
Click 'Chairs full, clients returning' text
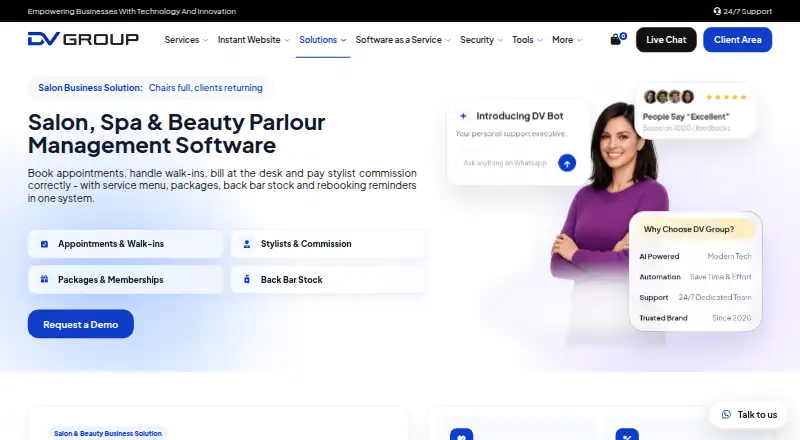206,88
